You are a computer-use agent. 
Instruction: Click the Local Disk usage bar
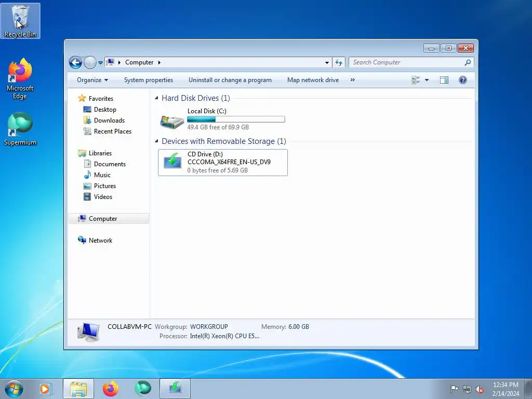pyautogui.click(x=236, y=119)
